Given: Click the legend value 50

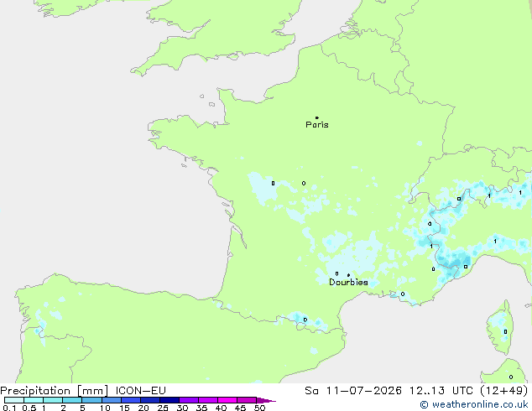Looking at the screenshot, I should point(259,408).
